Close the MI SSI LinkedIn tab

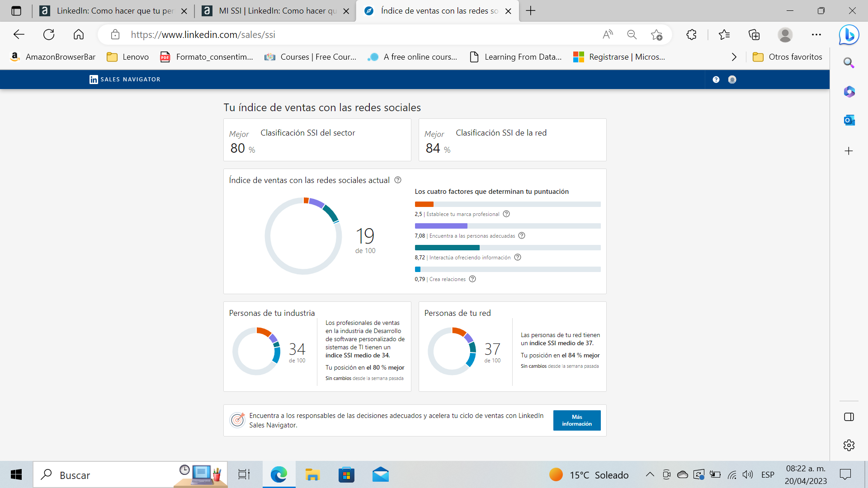(x=346, y=11)
